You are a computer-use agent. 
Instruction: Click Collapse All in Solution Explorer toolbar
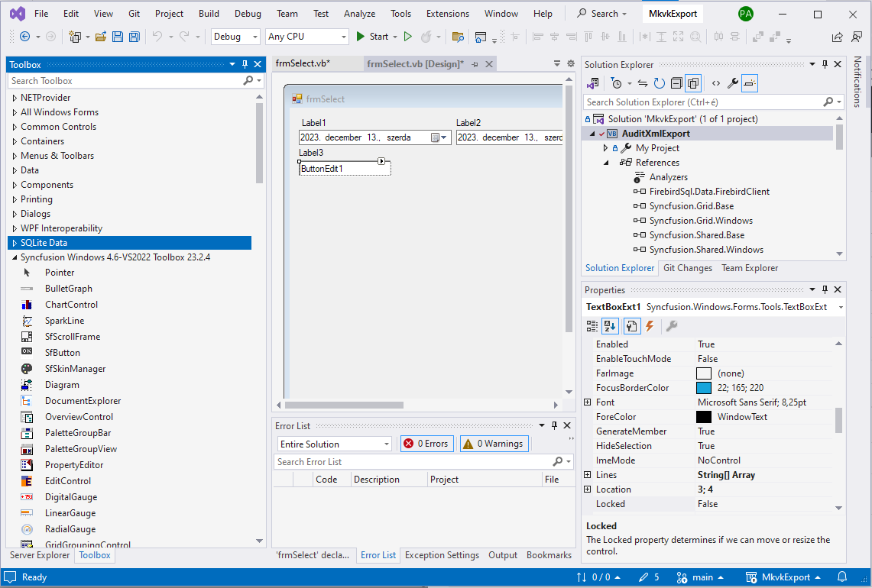(x=676, y=83)
